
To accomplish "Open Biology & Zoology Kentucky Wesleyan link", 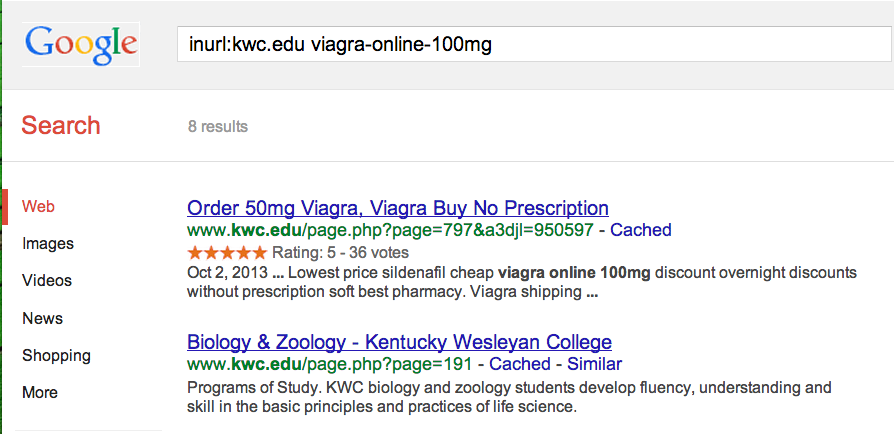I will click(399, 342).
